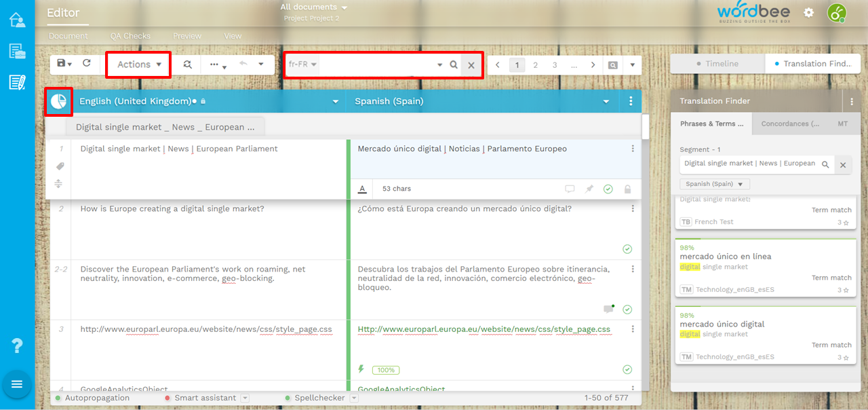Toggle segment 2 confirmed status checkmark
The width and height of the screenshot is (868, 410).
[x=627, y=249]
